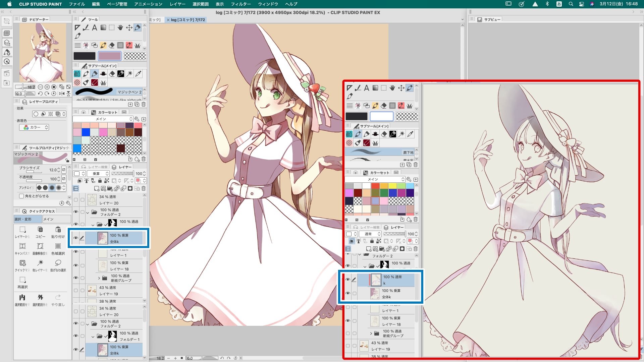Viewport: 644px width, 362px height.
Task: Select the Border effect circle in Layer Property
Action: point(36,114)
